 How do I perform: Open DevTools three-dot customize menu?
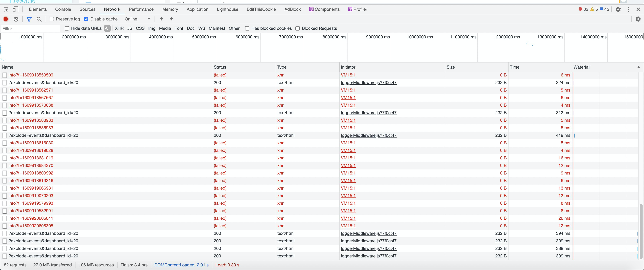pyautogui.click(x=628, y=9)
